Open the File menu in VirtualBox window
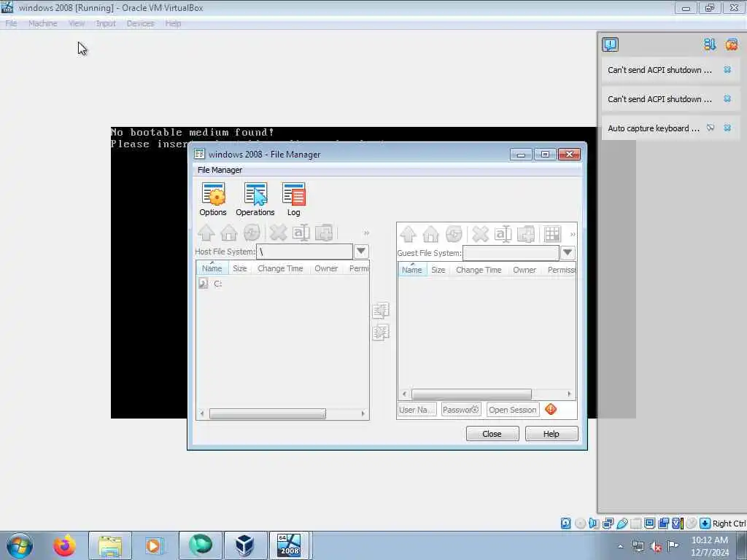Viewport: 747px width, 560px height. [11, 23]
